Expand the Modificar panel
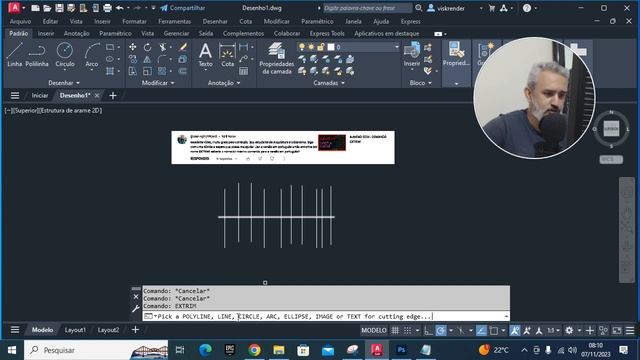The height and width of the screenshot is (360, 640). 158,83
